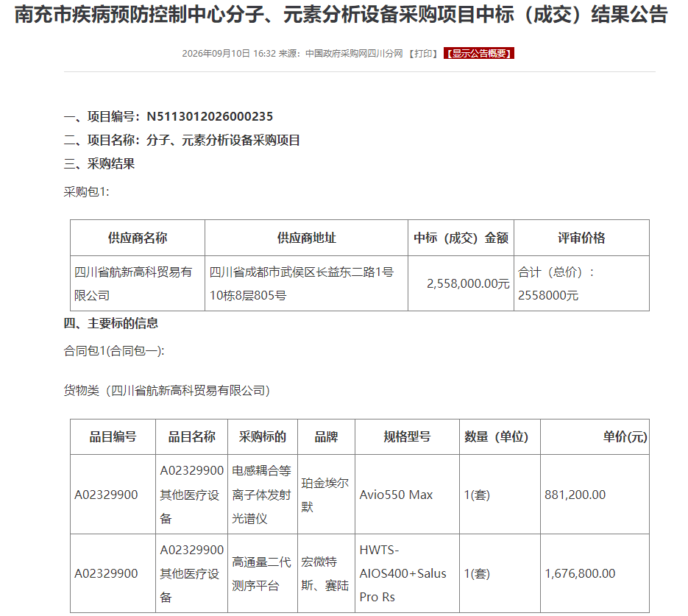Click the 供应商地址 column header
Image resolution: width=688 pixels, height=616 pixels.
pyautogui.click(x=307, y=238)
